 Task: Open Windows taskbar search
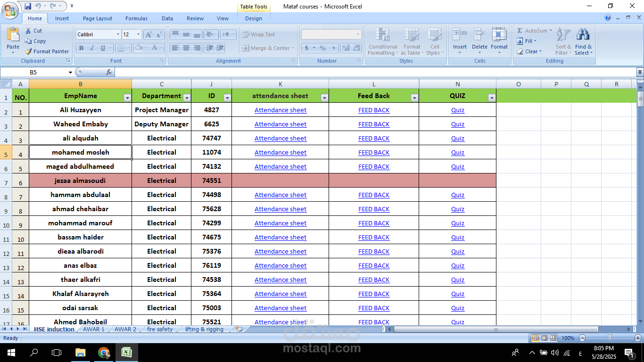pyautogui.click(x=34, y=352)
